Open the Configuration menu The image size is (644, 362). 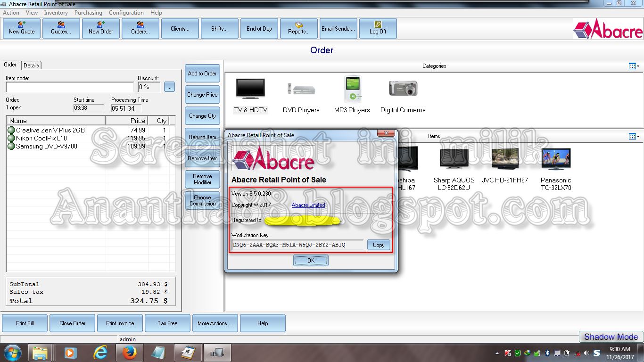pos(126,13)
